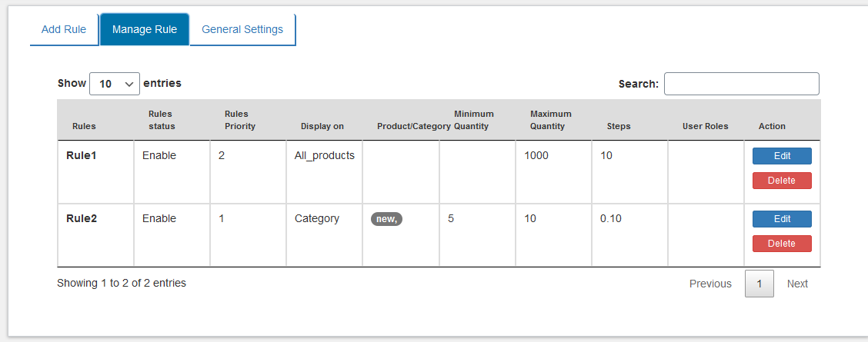Sort by Rules Priority header
This screenshot has height=342, width=868.
pyautogui.click(x=239, y=120)
